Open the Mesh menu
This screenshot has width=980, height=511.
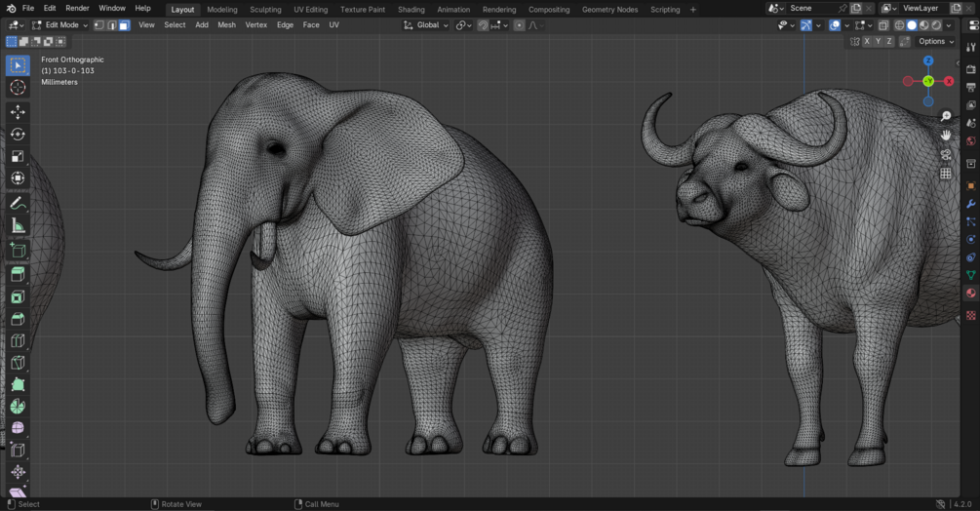click(227, 25)
